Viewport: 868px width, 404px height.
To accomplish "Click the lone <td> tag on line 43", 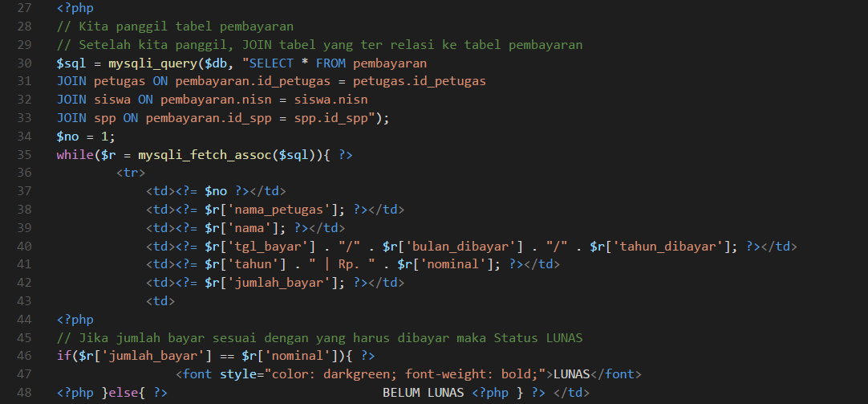I will 160,301.
